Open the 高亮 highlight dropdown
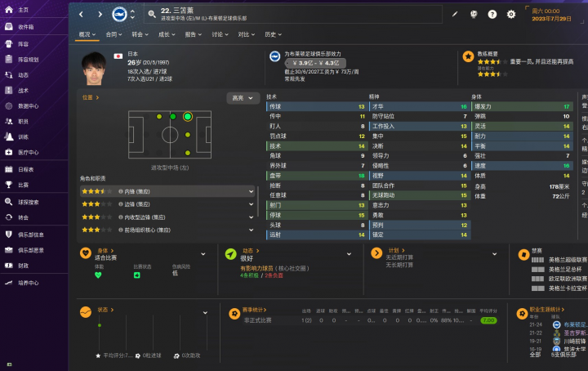The width and height of the screenshot is (588, 371). click(240, 98)
